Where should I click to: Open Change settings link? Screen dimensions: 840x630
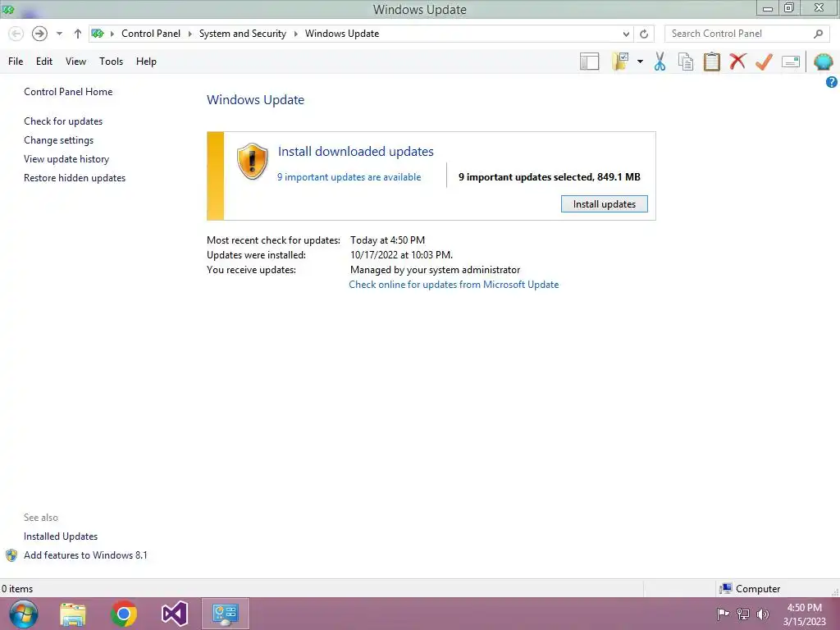click(x=58, y=140)
